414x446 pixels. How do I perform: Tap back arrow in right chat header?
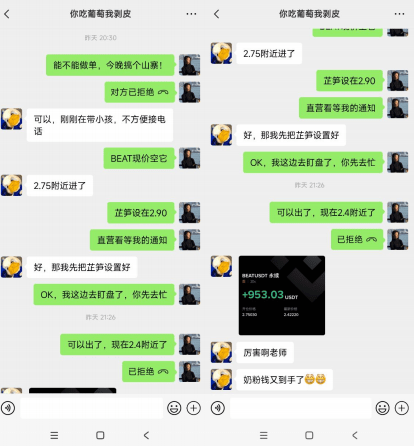[x=216, y=14]
